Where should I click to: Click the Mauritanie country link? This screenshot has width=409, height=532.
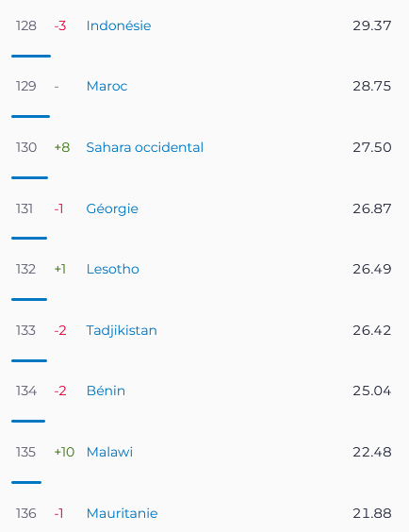click(122, 513)
